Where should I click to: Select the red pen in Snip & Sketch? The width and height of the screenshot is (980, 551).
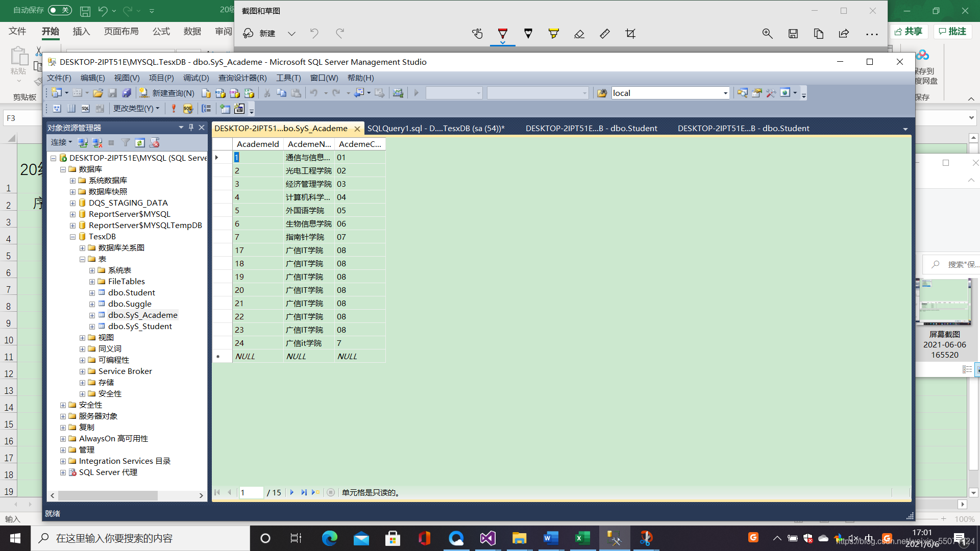tap(502, 34)
